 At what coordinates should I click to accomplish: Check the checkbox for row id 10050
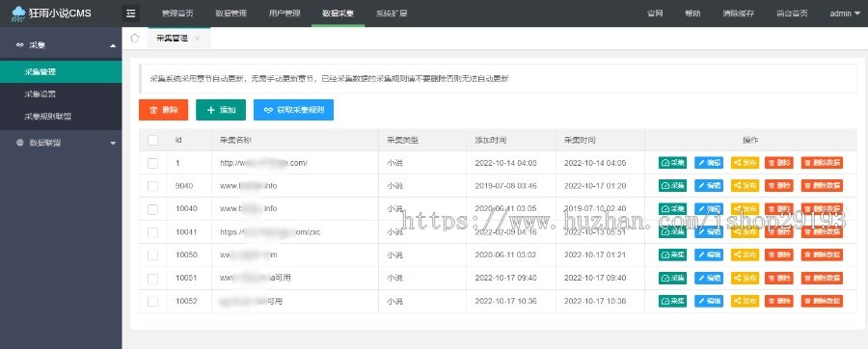[152, 255]
